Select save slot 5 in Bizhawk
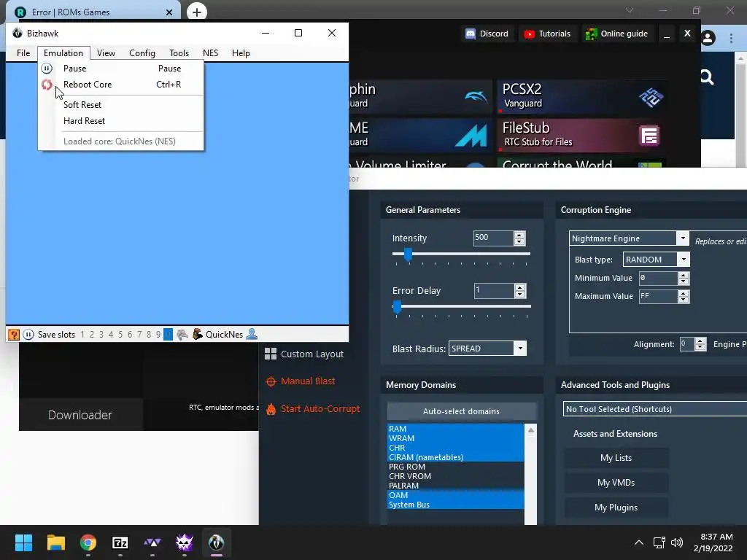The image size is (747, 560). tap(120, 335)
